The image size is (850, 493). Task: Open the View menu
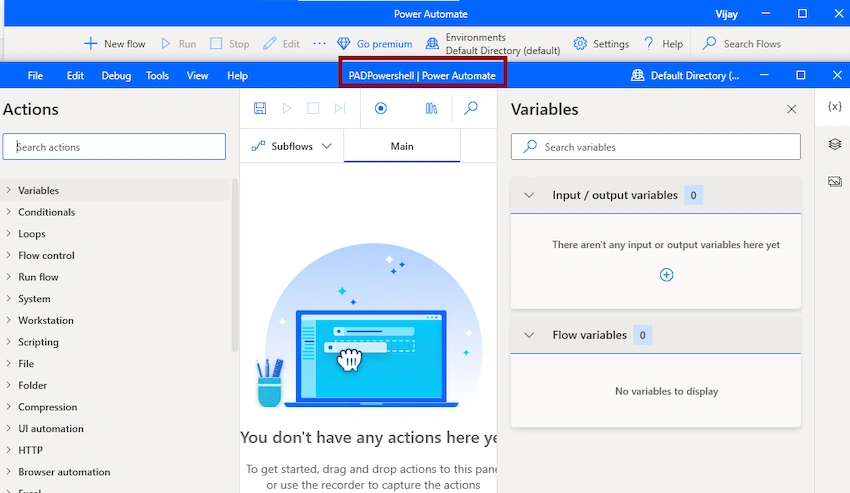pos(197,75)
